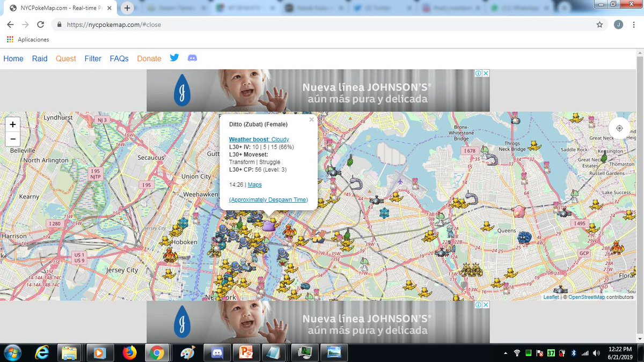Open the Raid menu item
The height and width of the screenshot is (362, 644).
point(40,58)
